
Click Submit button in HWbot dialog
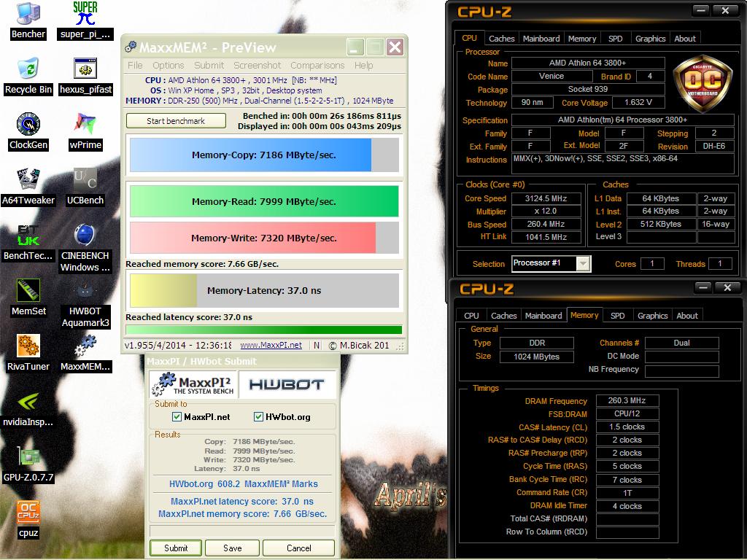176,548
